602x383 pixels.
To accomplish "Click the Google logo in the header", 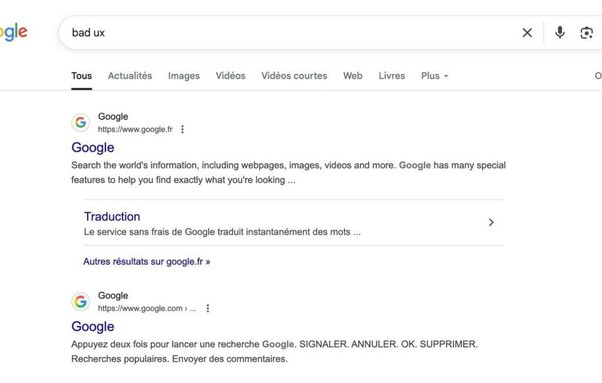I will pos(13,32).
